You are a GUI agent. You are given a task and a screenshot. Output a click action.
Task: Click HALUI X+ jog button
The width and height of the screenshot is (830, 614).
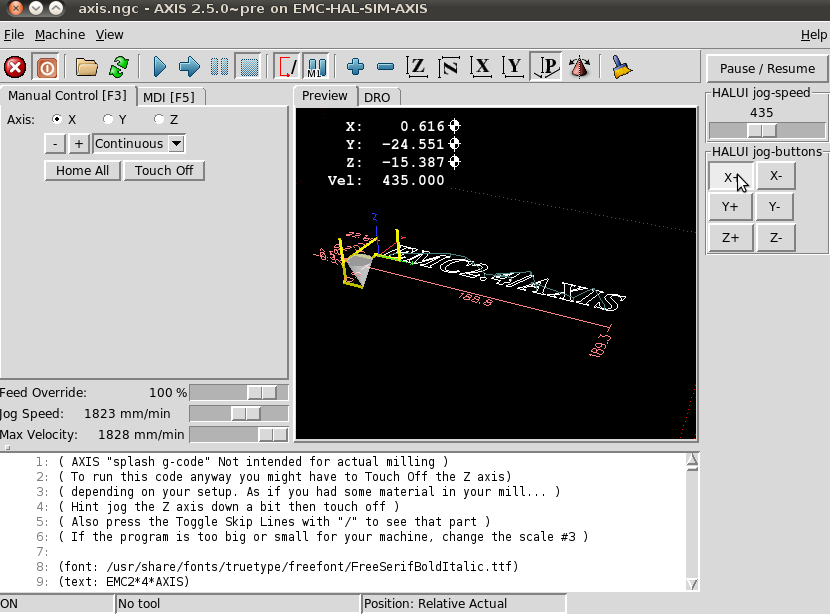click(730, 177)
